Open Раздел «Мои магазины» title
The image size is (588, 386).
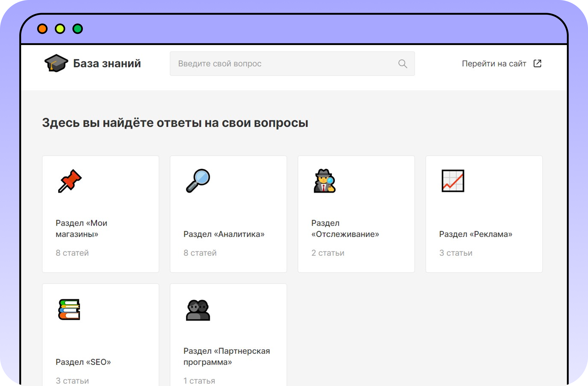click(82, 229)
